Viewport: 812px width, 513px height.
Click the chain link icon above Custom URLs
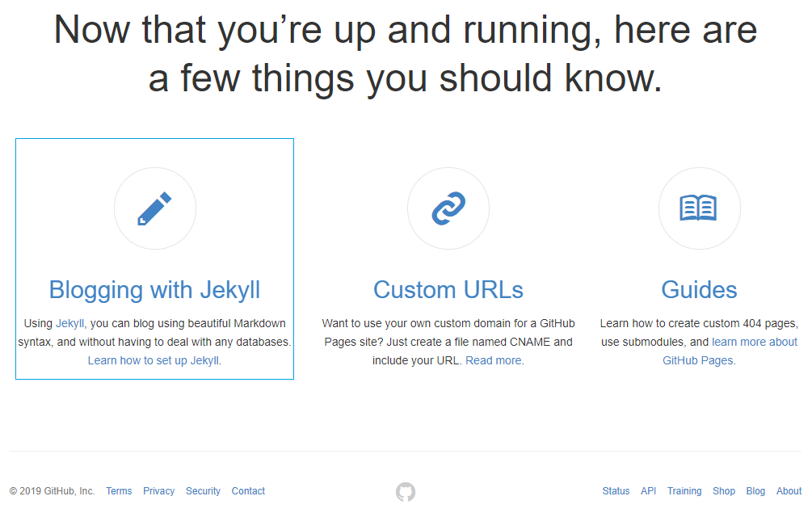[x=448, y=208]
